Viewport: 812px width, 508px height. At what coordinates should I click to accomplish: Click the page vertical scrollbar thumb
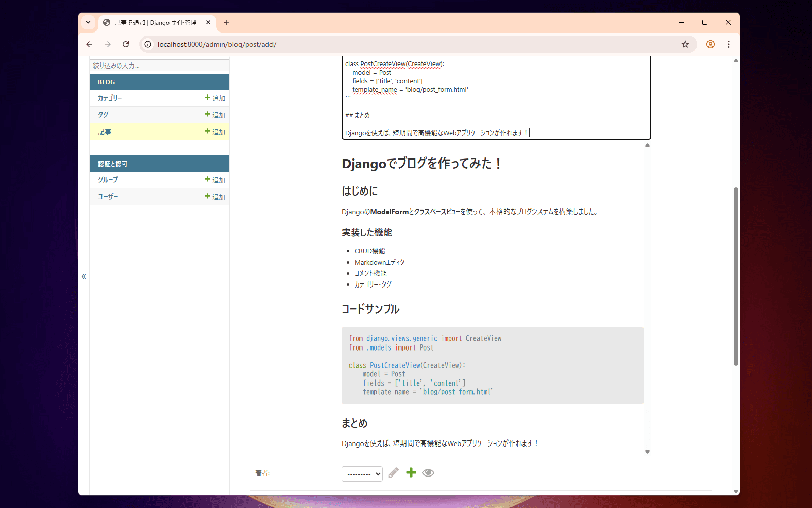(736, 276)
